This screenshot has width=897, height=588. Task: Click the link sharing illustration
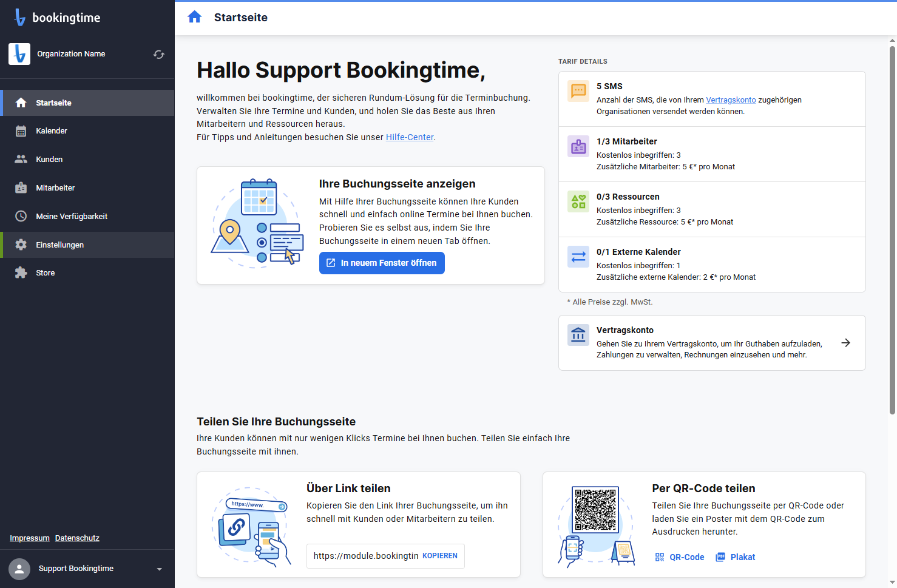(x=252, y=527)
